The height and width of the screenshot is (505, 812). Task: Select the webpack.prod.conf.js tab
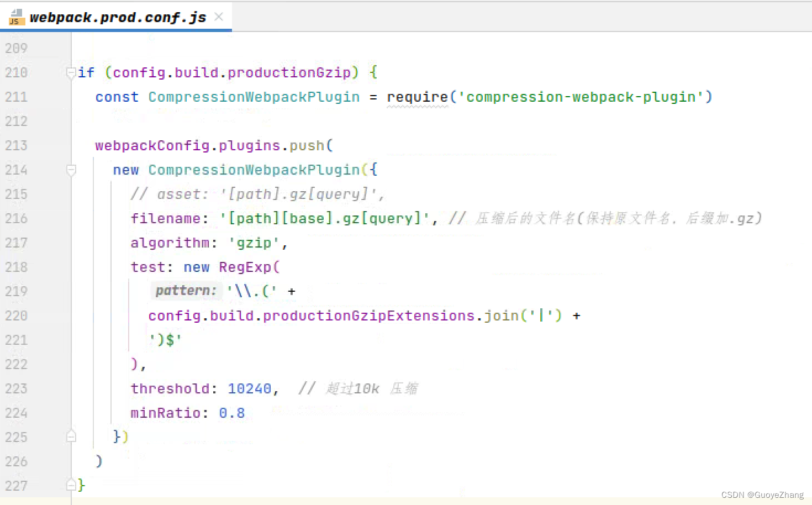click(x=117, y=17)
